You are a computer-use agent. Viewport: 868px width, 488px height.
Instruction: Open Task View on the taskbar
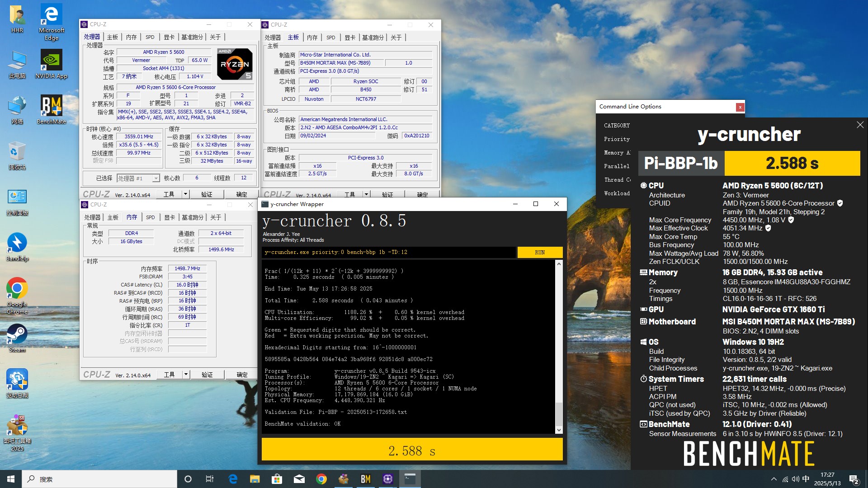(210, 479)
